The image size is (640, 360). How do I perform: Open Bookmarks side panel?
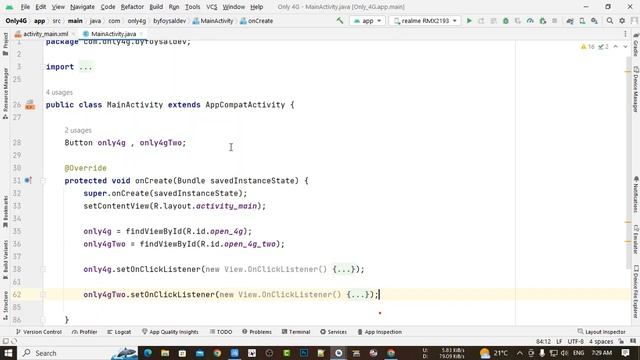click(x=5, y=212)
